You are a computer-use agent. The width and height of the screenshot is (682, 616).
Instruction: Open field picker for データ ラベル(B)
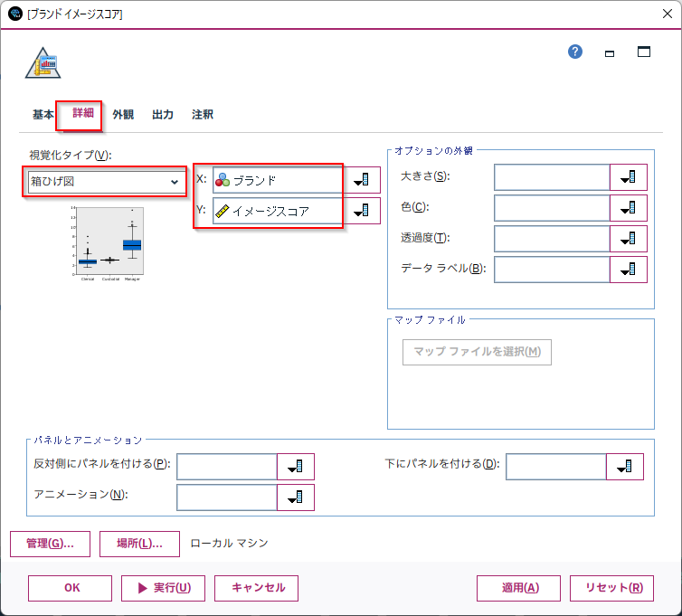628,270
